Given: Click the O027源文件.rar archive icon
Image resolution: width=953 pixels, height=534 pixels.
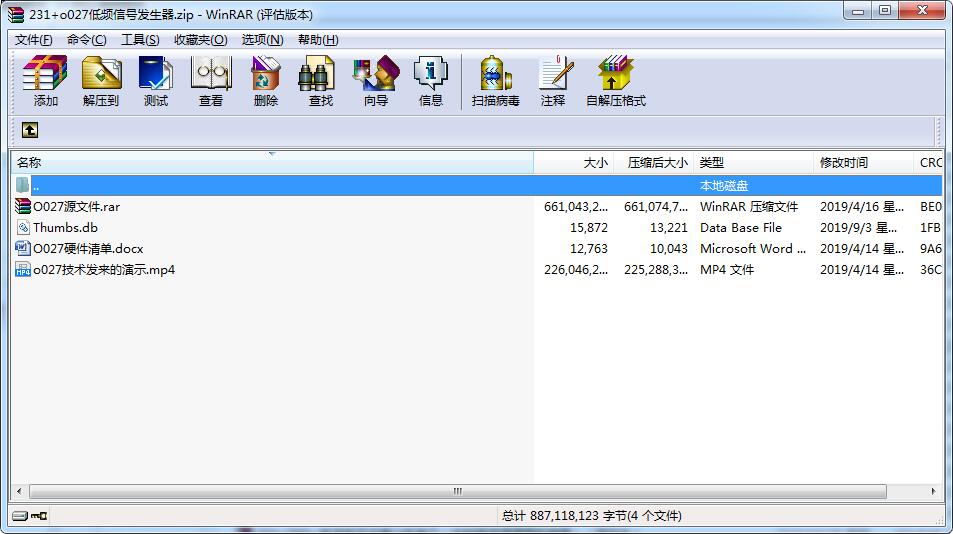Looking at the screenshot, I should (x=22, y=207).
